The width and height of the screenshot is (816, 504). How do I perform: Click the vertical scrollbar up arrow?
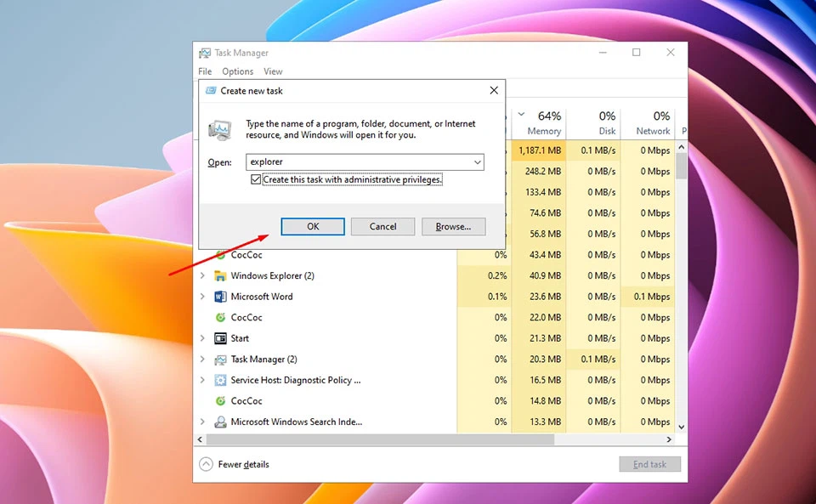pos(681,147)
